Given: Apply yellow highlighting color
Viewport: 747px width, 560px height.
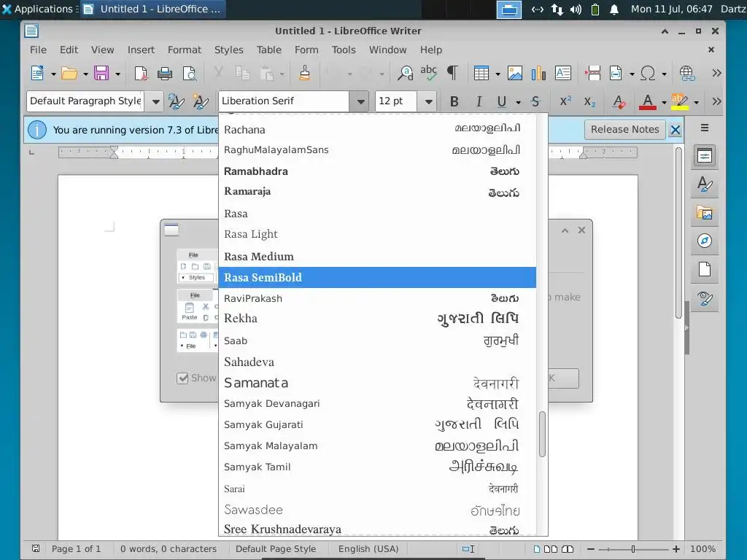Looking at the screenshot, I should tap(679, 101).
